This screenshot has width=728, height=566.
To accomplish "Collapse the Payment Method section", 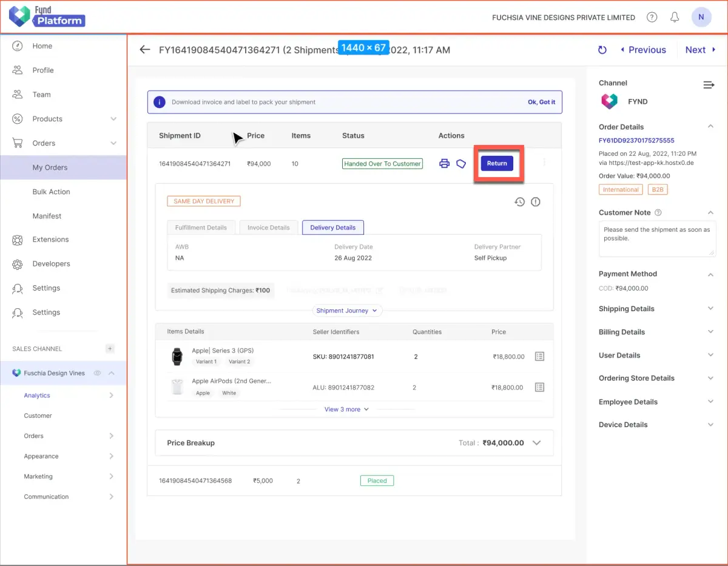I will click(x=711, y=274).
